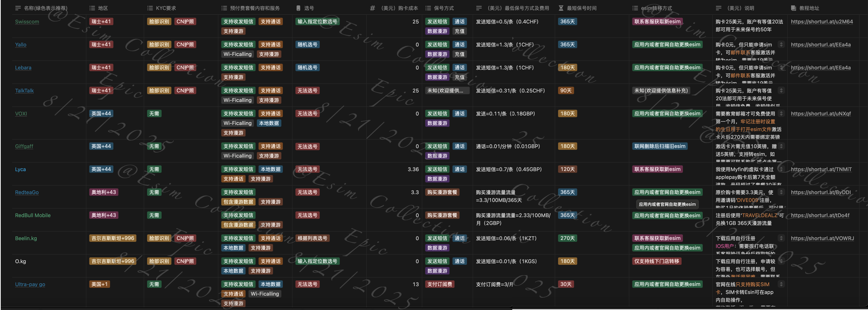Open the Yallo entry
The width and height of the screenshot is (868, 310).
21,45
